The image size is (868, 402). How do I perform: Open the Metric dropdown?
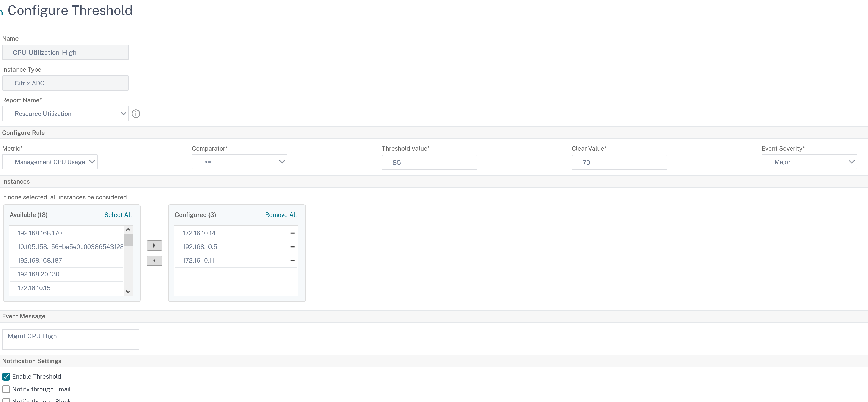[x=50, y=162]
